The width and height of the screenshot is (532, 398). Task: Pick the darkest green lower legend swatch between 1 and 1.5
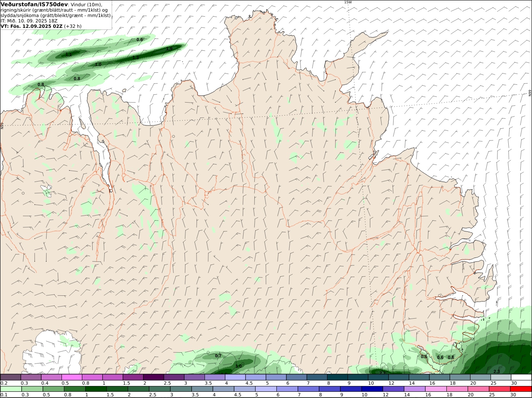point(96,389)
